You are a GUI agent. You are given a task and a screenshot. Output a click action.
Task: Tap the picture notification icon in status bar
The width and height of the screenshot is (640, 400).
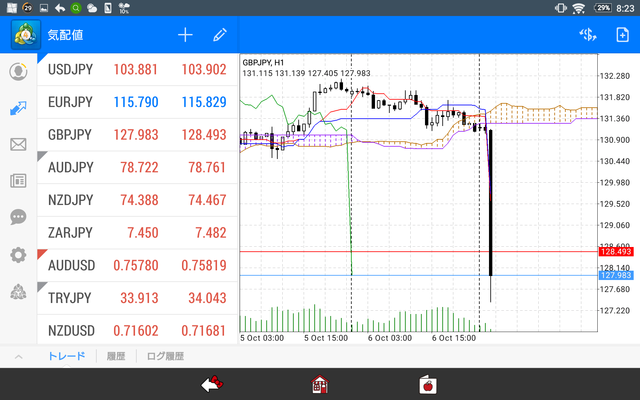click(x=44, y=8)
